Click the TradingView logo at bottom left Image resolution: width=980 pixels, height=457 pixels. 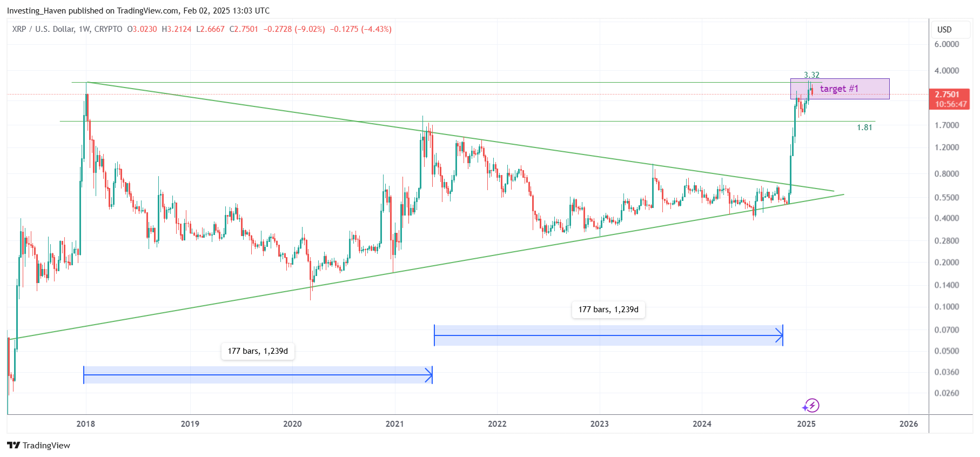coord(38,445)
